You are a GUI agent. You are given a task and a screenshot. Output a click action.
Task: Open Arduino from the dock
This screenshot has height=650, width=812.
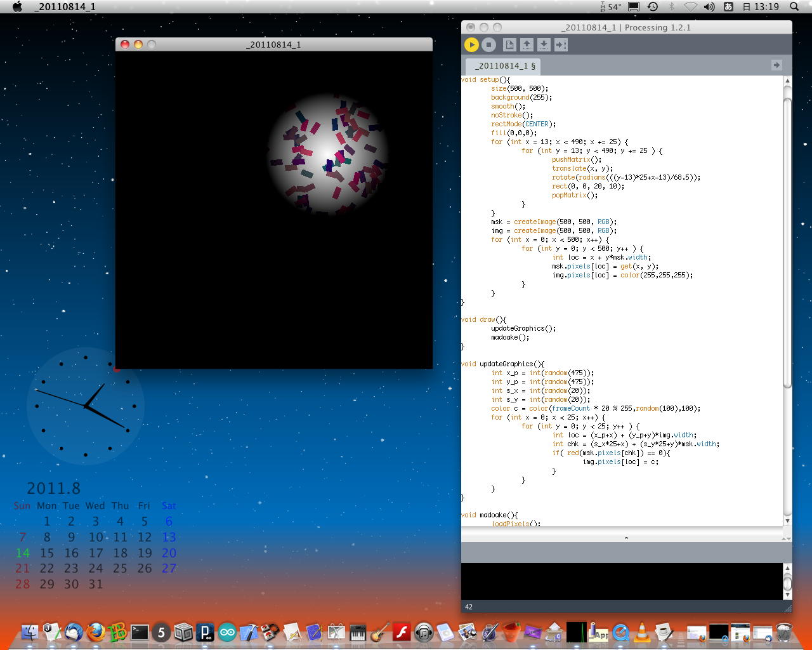pos(227,632)
